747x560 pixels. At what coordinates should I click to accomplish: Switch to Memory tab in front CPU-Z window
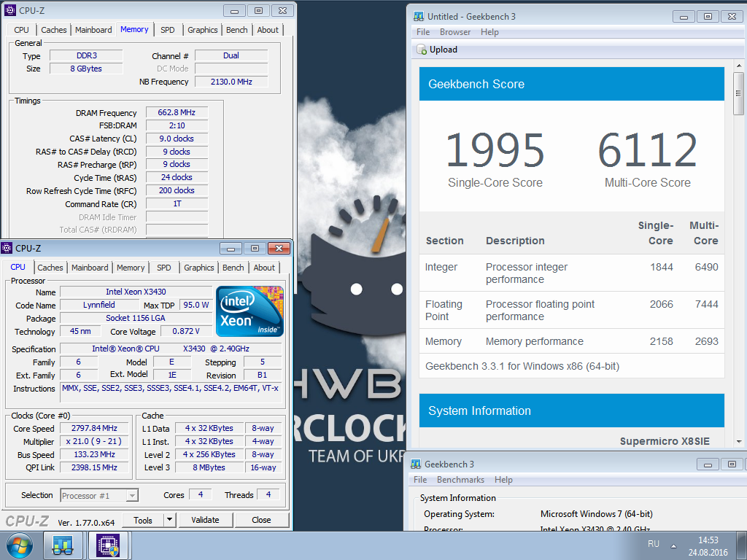(131, 268)
